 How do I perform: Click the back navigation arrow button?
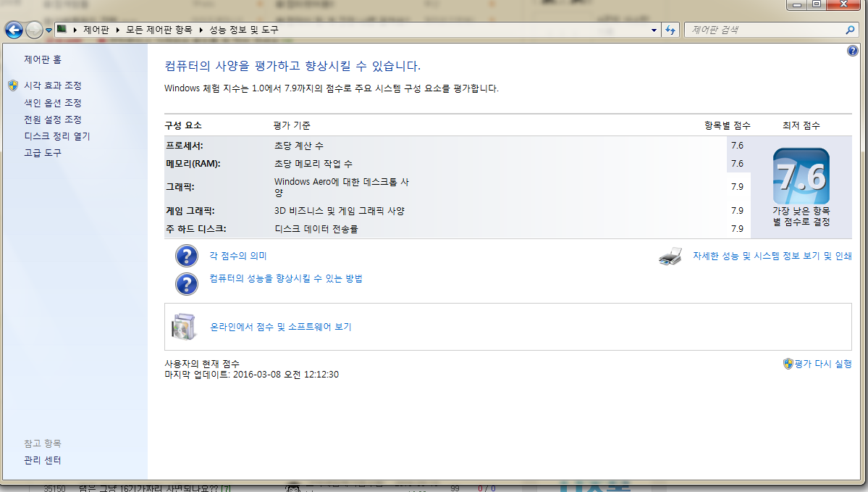[14, 30]
